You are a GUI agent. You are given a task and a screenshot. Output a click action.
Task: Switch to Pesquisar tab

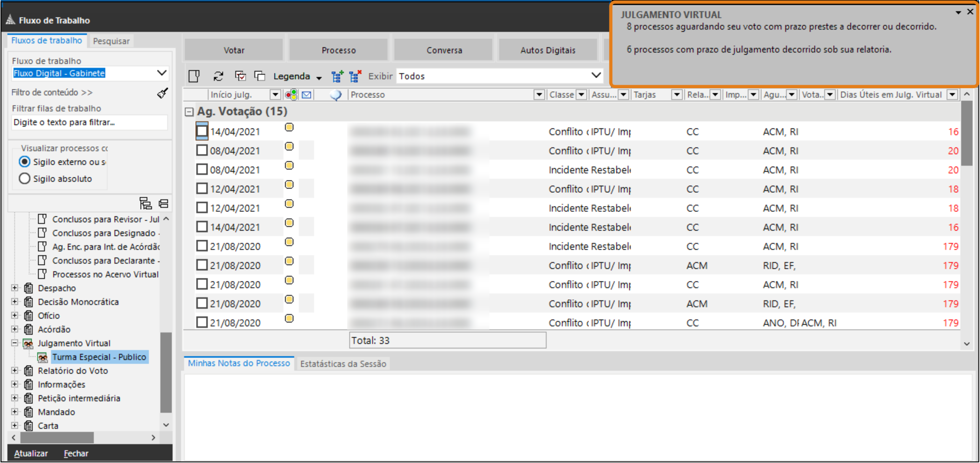coord(111,41)
